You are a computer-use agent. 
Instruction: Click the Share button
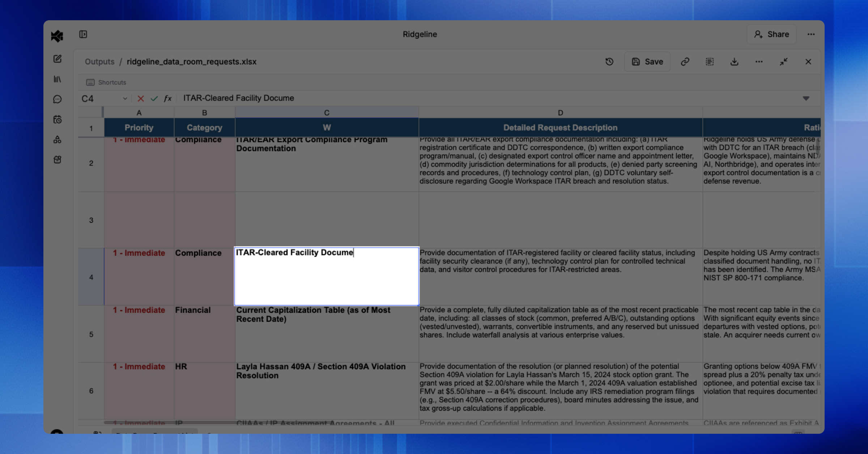click(772, 34)
